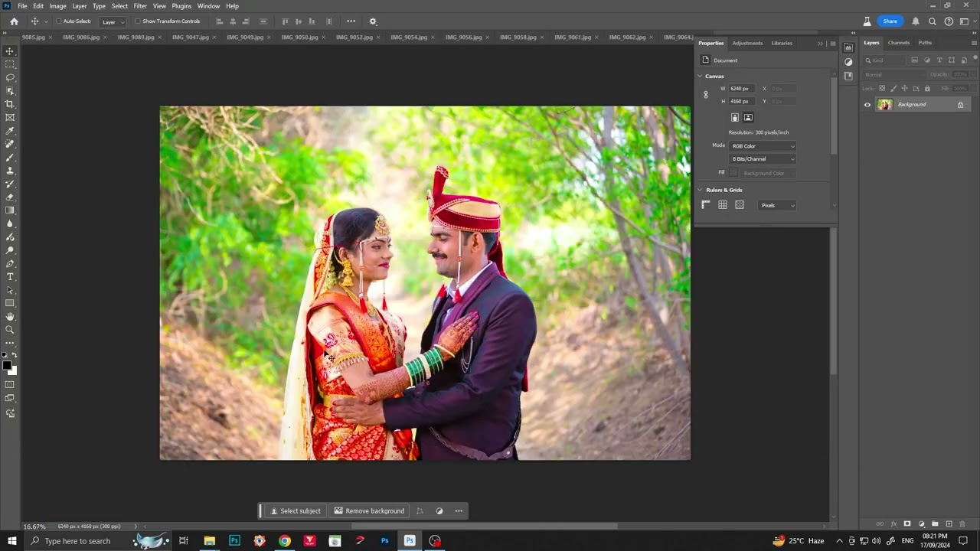This screenshot has height=551, width=980.
Task: Switch to the Adjustments tab
Action: tap(748, 44)
